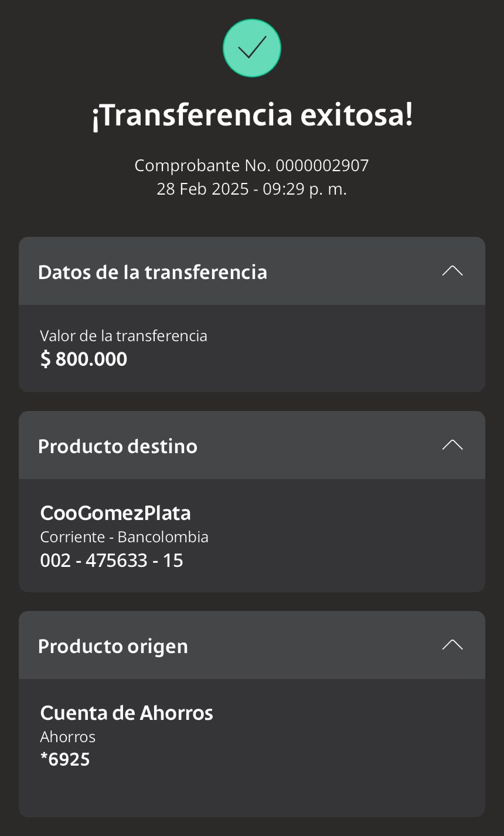
Task: Collapse the Producto destino chevron arrow
Action: pos(452,445)
